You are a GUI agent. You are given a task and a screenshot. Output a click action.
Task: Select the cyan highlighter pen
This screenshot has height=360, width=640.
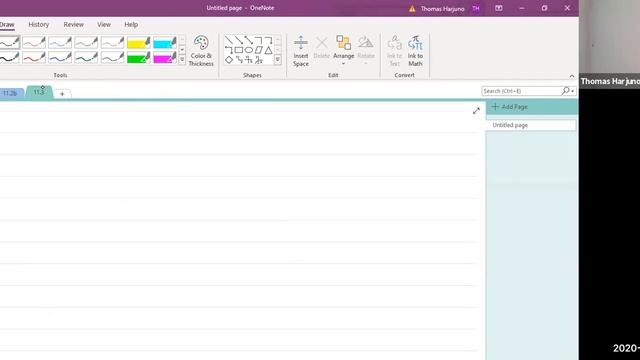(x=164, y=42)
